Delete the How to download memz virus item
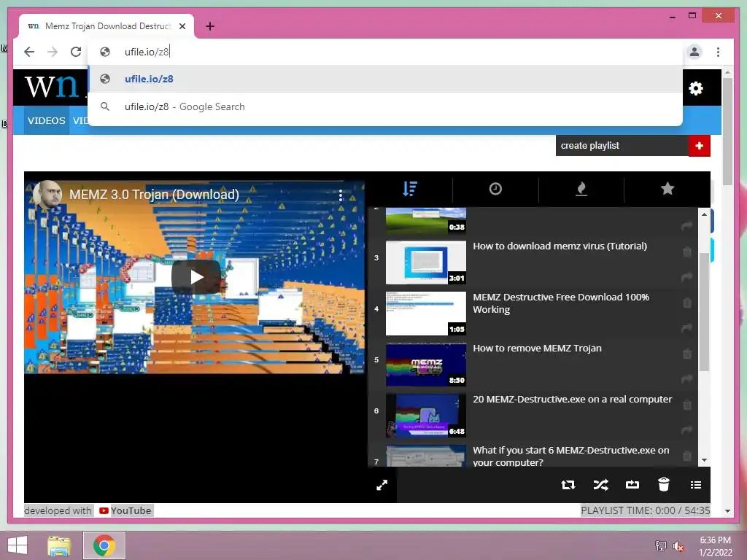 click(687, 252)
